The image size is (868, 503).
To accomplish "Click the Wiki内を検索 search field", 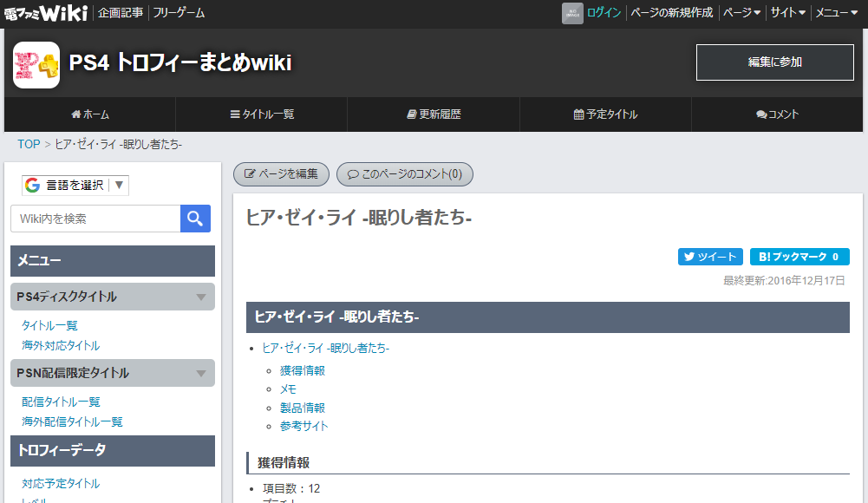I will [x=95, y=219].
